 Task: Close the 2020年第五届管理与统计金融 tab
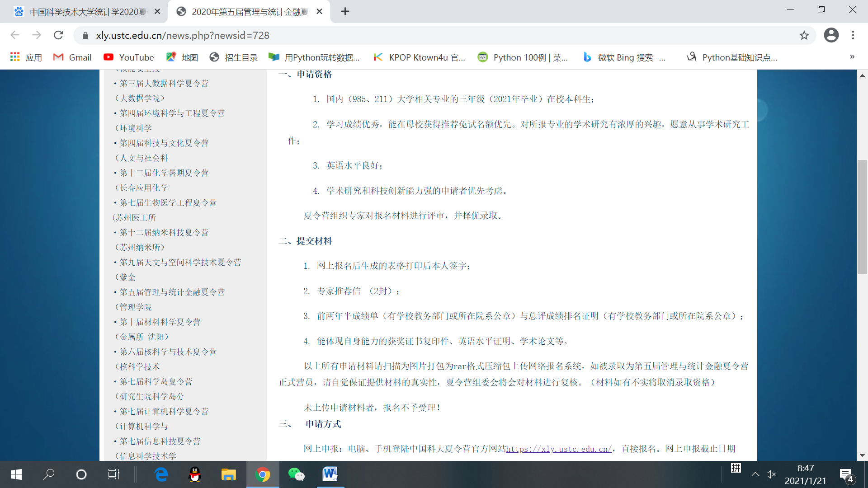pos(319,11)
